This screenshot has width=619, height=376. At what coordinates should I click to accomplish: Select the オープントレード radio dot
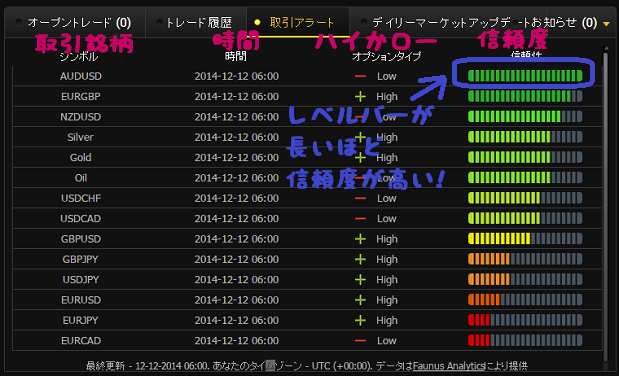click(19, 22)
